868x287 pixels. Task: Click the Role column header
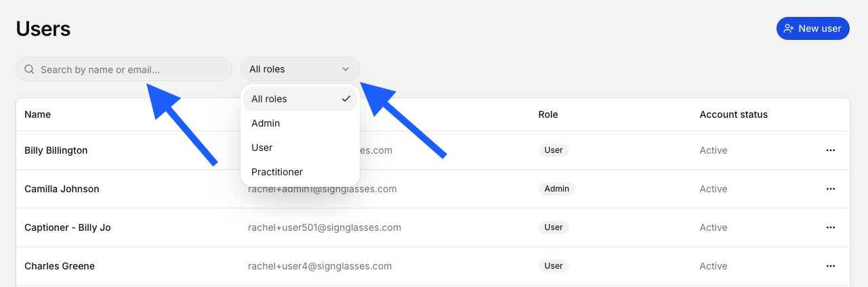(548, 114)
